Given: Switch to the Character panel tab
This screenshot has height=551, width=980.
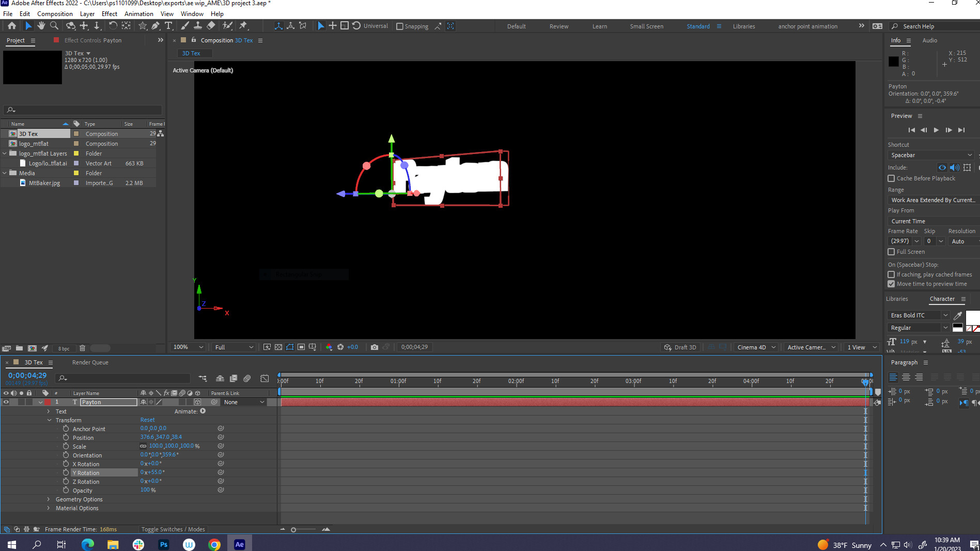Looking at the screenshot, I should pos(942,299).
